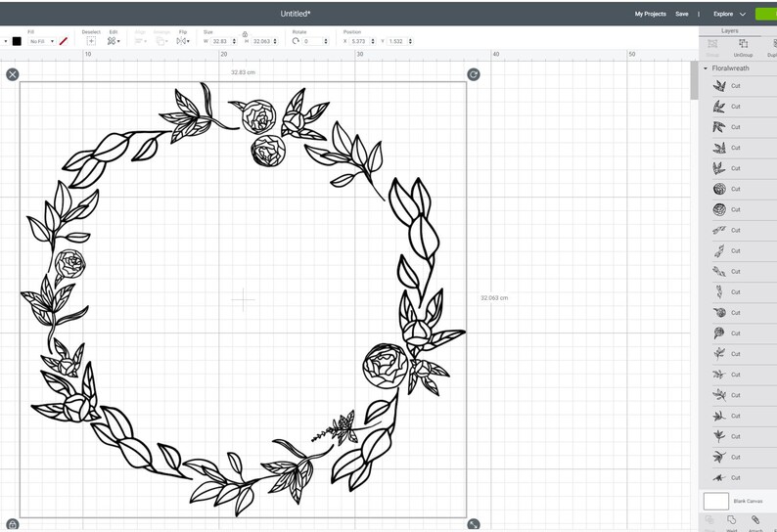Open the Arrange tool dropdown

(161, 41)
